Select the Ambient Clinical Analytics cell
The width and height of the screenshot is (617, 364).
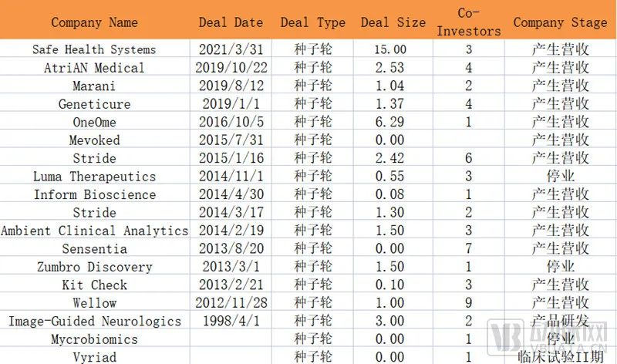coord(94,231)
